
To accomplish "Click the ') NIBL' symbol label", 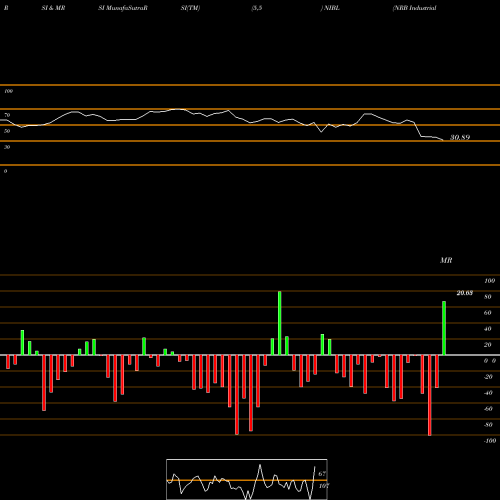I will (x=330, y=8).
